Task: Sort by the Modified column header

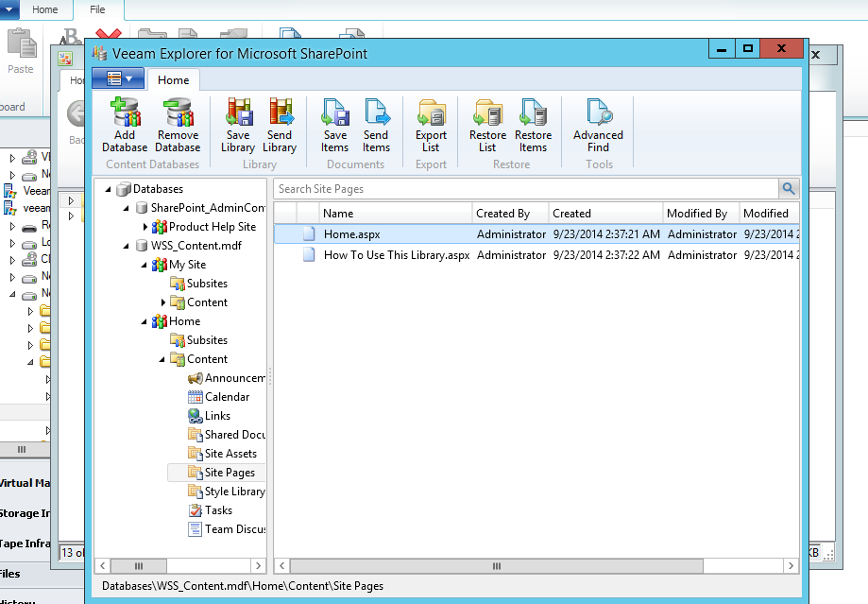Action: point(769,214)
